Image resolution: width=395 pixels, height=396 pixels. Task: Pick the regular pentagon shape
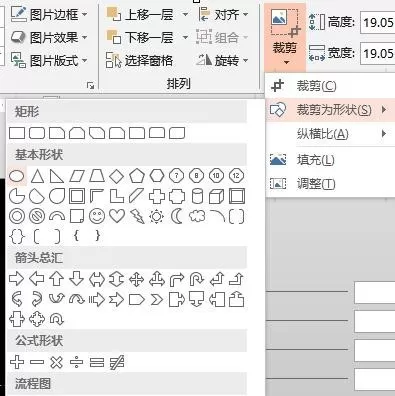click(x=137, y=176)
